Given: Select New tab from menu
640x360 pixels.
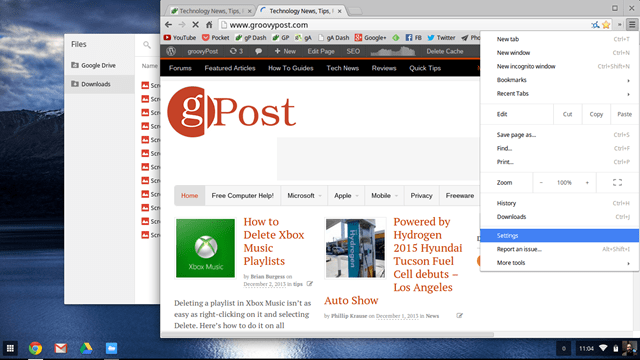Looking at the screenshot, I should tap(560, 39).
